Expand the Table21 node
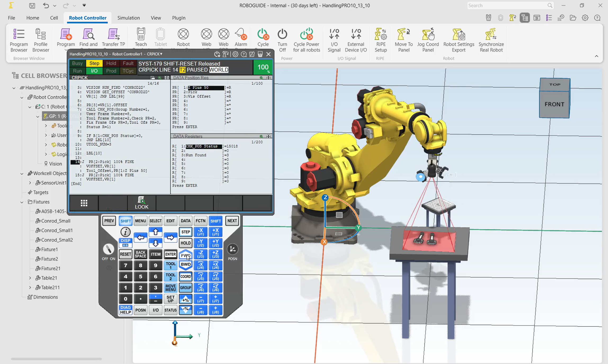Screen dimensions: 608x364 [x=30, y=278]
